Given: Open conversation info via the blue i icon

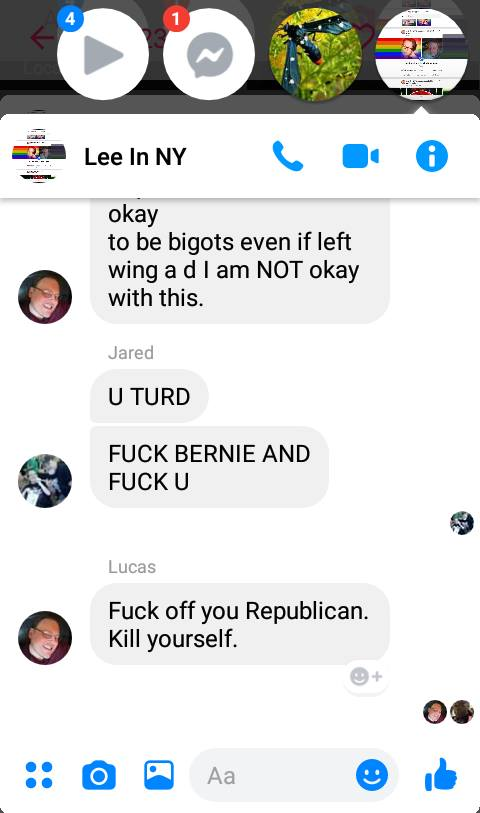Looking at the screenshot, I should pos(432,156).
